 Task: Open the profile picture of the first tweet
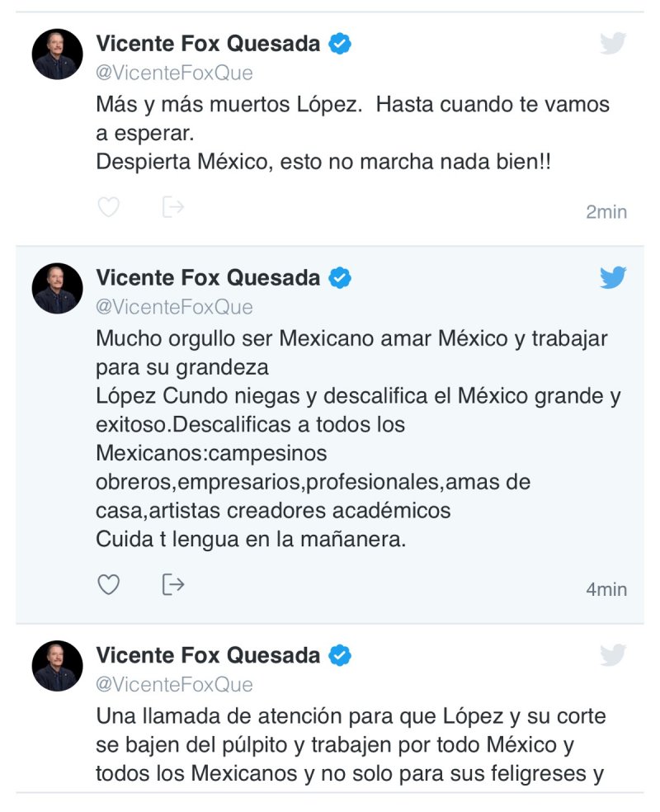[58, 54]
